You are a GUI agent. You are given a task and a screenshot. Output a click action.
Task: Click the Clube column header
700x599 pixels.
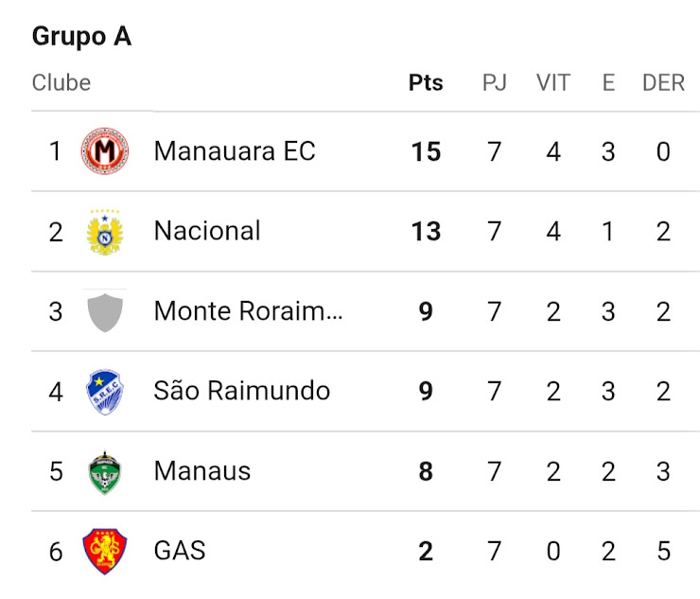(61, 82)
